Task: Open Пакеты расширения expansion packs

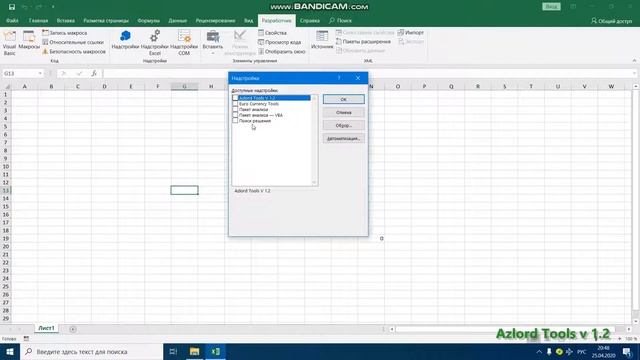Action: click(363, 42)
